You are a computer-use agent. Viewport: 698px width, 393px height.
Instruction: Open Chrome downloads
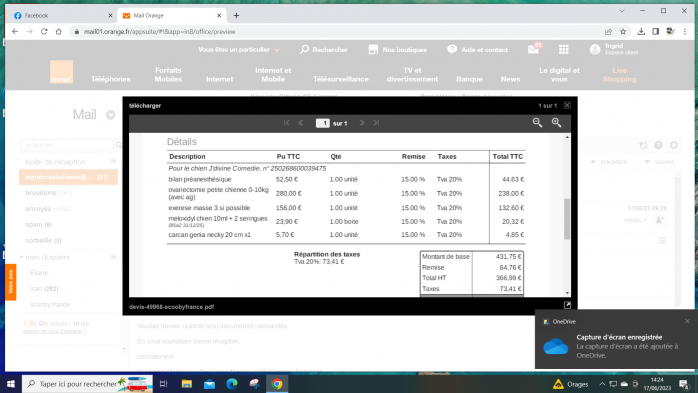pyautogui.click(x=641, y=32)
